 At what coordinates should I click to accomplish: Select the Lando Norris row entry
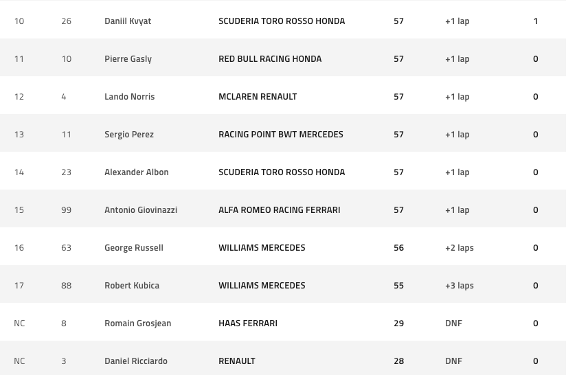129,96
